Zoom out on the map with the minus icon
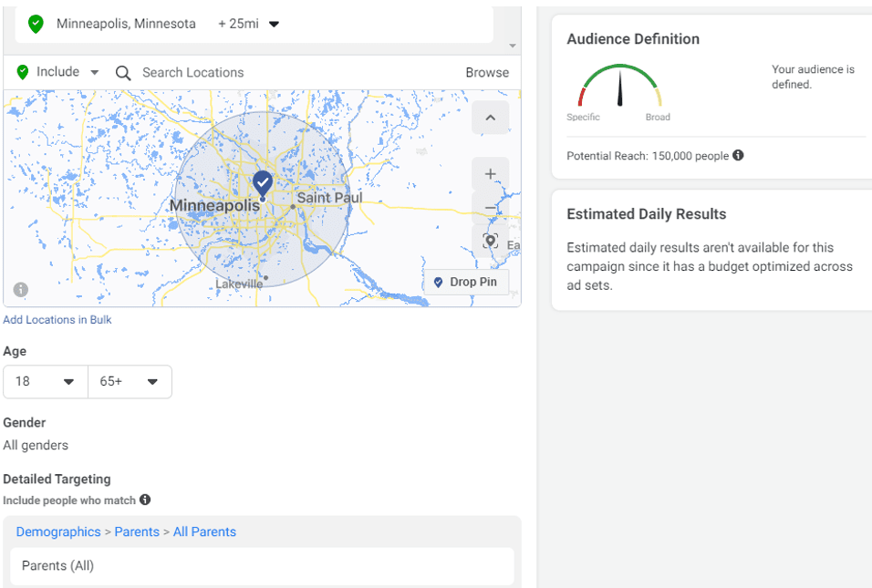 tap(490, 208)
